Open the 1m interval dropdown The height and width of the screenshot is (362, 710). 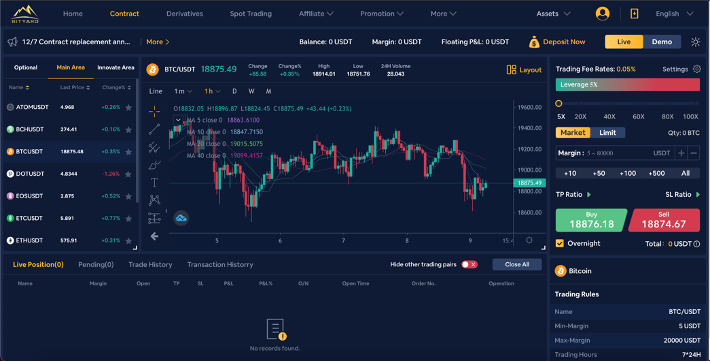coord(183,91)
